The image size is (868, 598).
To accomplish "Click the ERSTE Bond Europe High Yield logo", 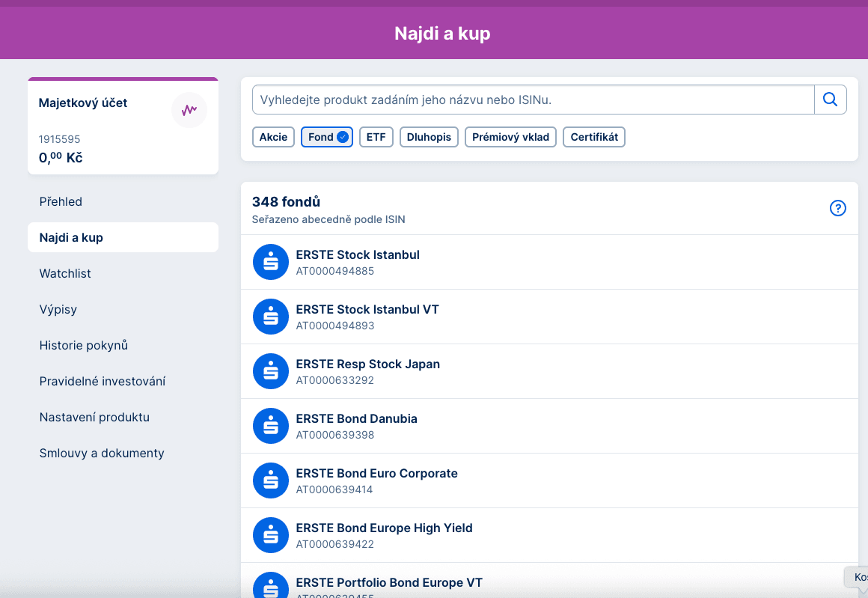I will click(x=271, y=535).
